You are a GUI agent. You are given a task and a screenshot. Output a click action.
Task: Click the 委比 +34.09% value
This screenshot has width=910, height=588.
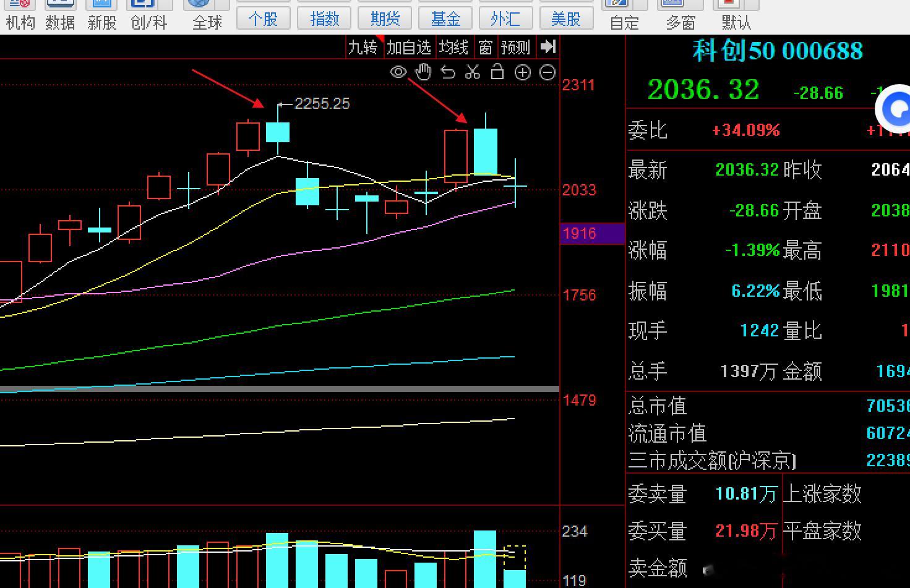(745, 130)
